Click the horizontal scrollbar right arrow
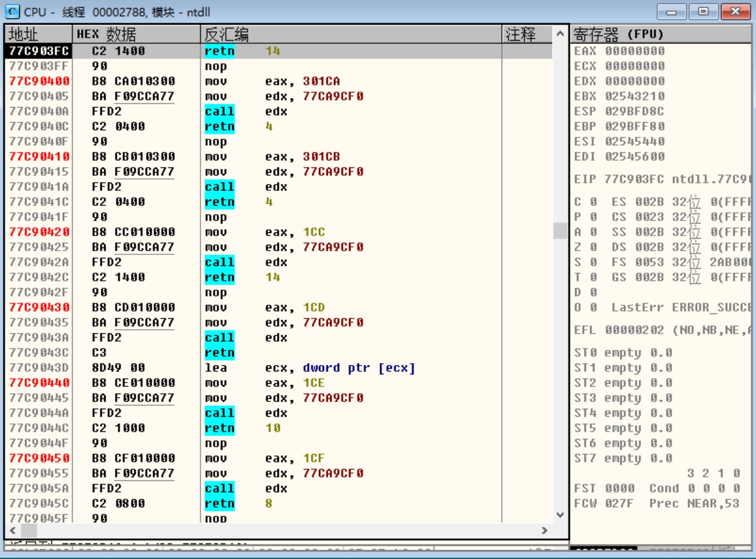Viewport: 756px width, 559px height. click(x=545, y=530)
